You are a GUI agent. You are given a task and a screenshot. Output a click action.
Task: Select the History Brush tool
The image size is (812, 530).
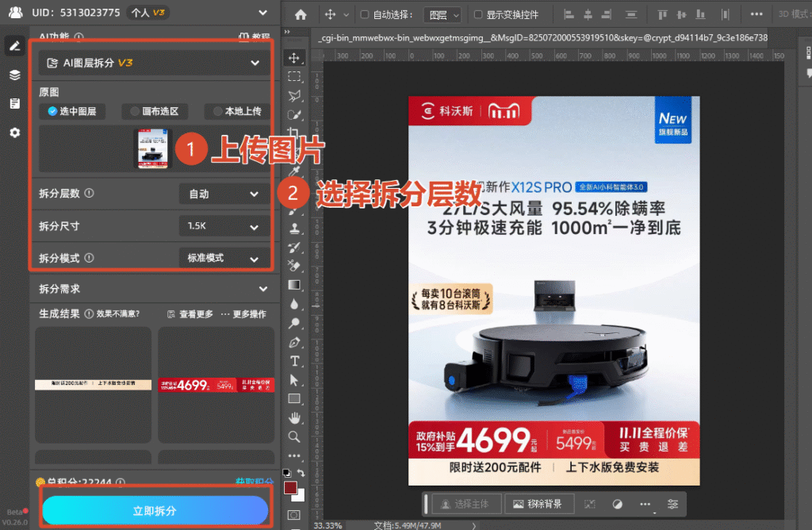coord(294,248)
